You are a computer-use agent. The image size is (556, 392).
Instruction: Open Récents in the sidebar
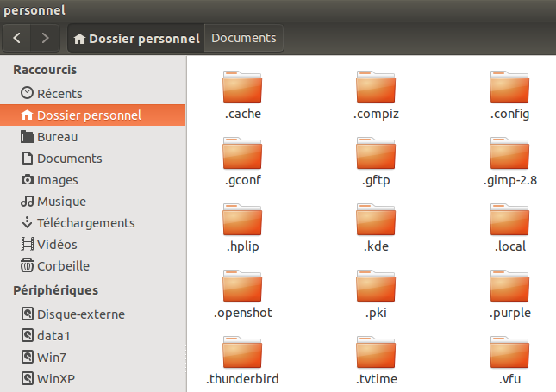[x=59, y=93]
